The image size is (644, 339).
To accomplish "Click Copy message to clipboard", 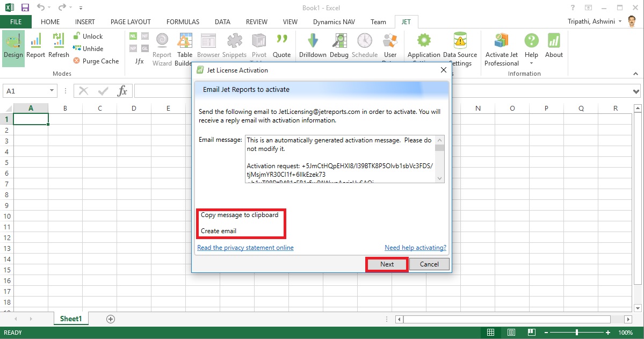I will click(240, 215).
